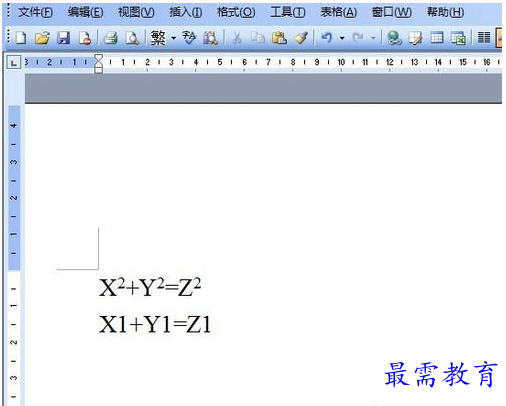
Task: Insert a table with table icon
Action: click(x=436, y=38)
